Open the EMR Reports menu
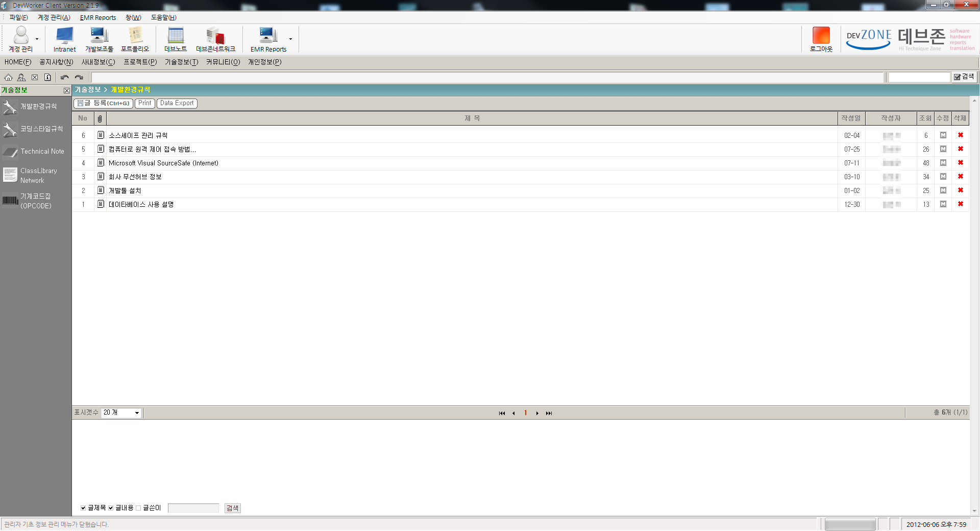Viewport: 980px width, 531px height. click(x=98, y=17)
